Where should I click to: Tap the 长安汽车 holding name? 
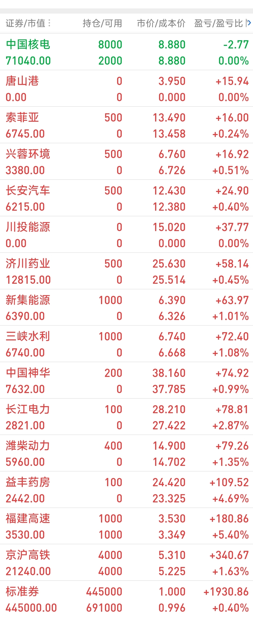pyautogui.click(x=28, y=190)
